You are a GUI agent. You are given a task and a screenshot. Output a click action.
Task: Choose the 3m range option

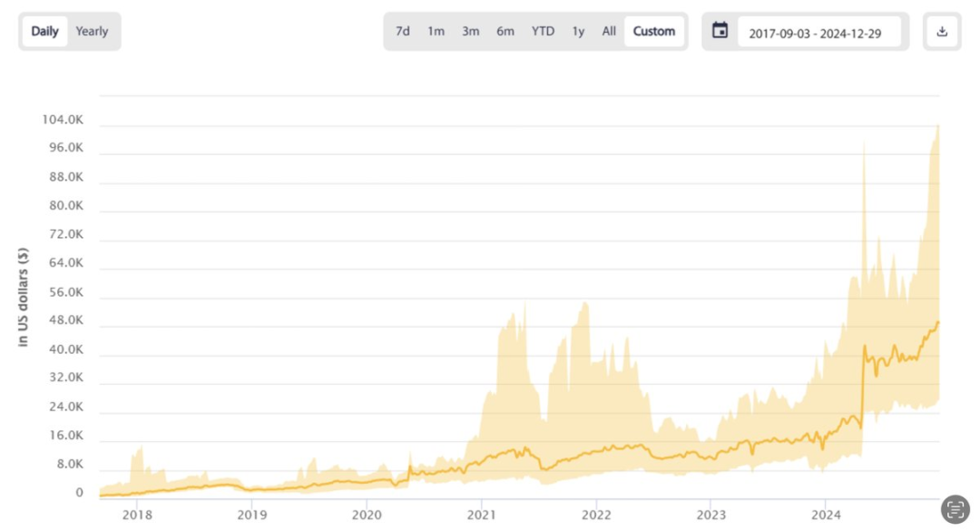[x=470, y=31]
